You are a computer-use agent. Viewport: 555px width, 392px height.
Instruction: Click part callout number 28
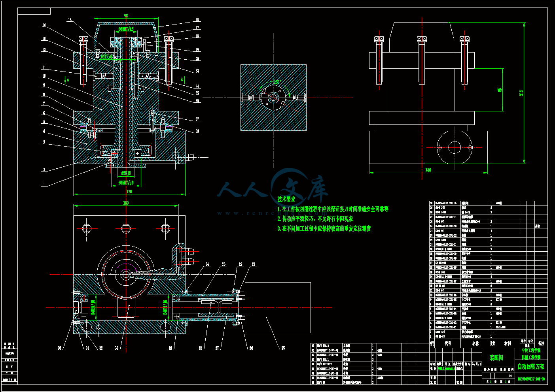pos(201,348)
